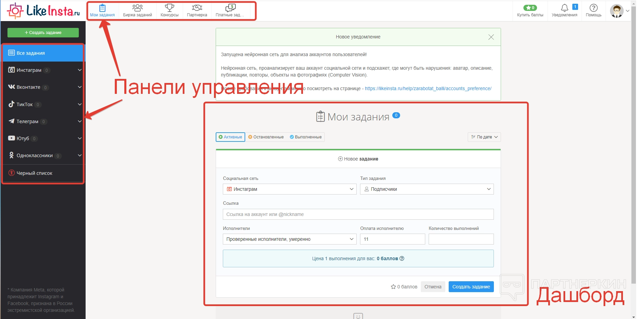Image resolution: width=644 pixels, height=319 pixels.
Task: Click the Все задания list icon
Action: coord(12,53)
